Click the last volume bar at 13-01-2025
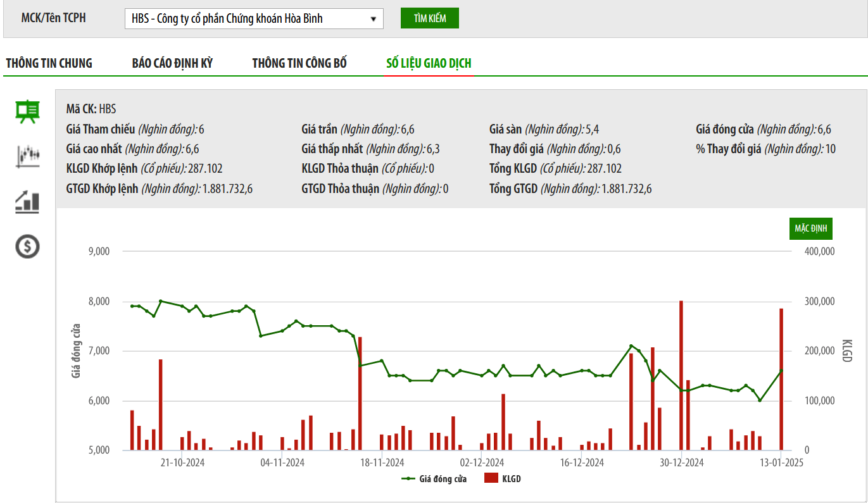 (781, 380)
